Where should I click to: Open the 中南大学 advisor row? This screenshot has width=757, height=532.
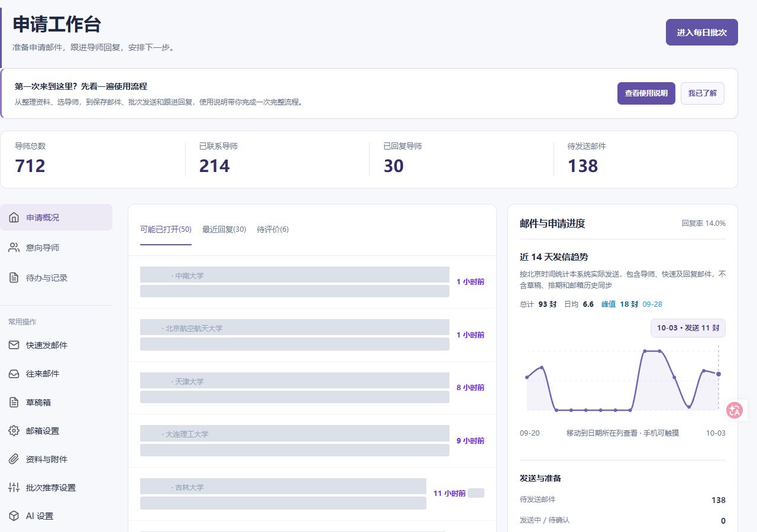pos(312,282)
